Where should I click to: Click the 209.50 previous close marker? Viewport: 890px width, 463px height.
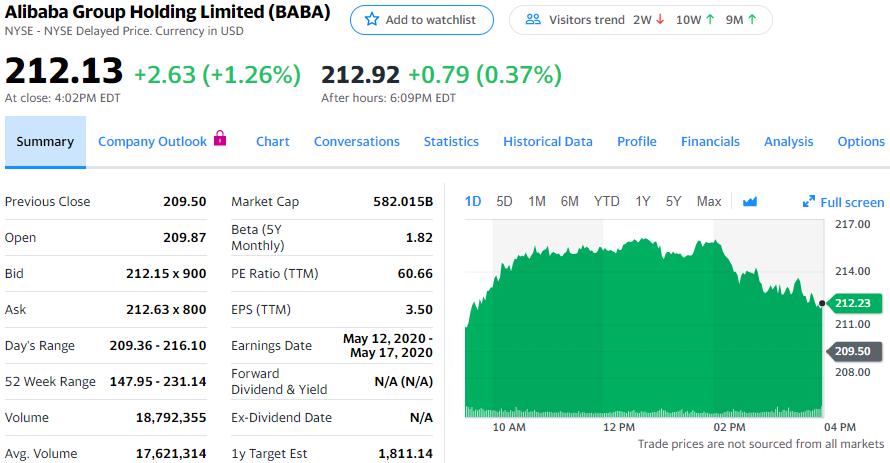click(x=851, y=351)
